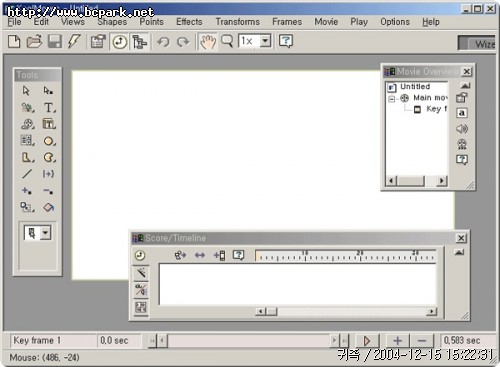Viewport: 500px width, 367px height.
Task: Toggle the hand pan tool
Action: [x=208, y=42]
